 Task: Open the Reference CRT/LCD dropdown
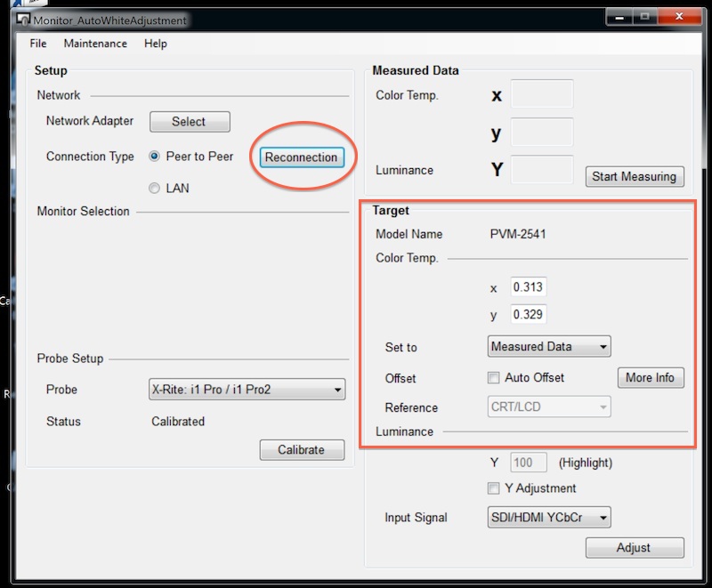[x=549, y=407]
